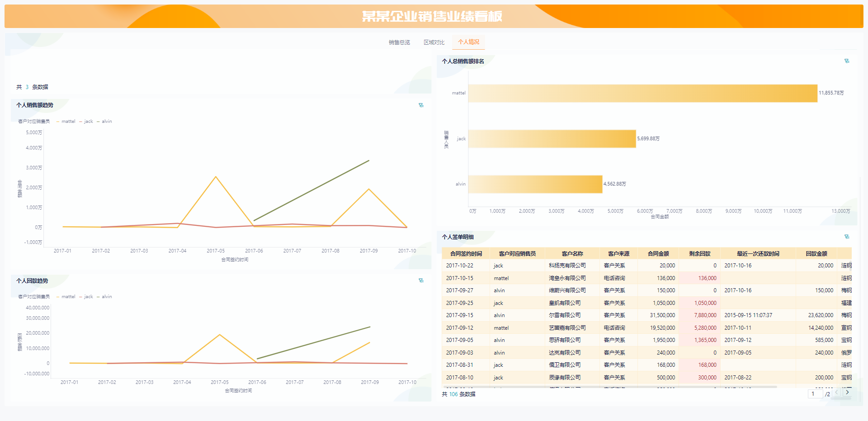Go to previous page of signing table
The image size is (868, 421).
837,393
